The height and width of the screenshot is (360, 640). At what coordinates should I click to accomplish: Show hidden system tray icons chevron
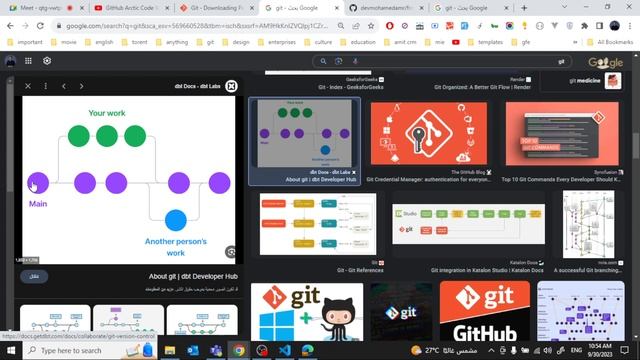491,350
